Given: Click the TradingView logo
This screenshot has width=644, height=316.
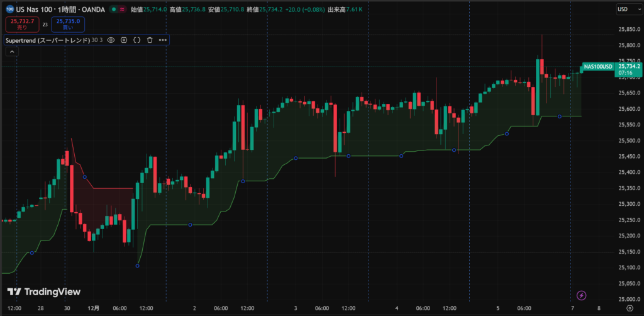Looking at the screenshot, I should click(44, 292).
